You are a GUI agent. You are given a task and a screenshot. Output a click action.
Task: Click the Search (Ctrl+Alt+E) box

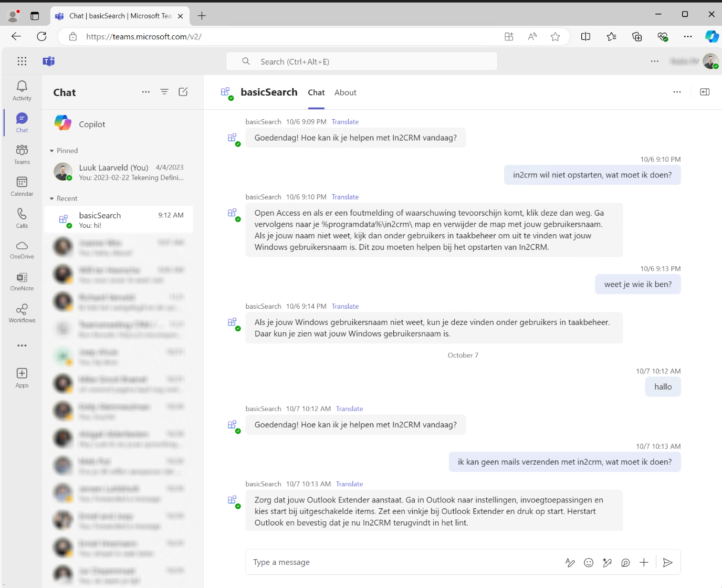(x=362, y=61)
